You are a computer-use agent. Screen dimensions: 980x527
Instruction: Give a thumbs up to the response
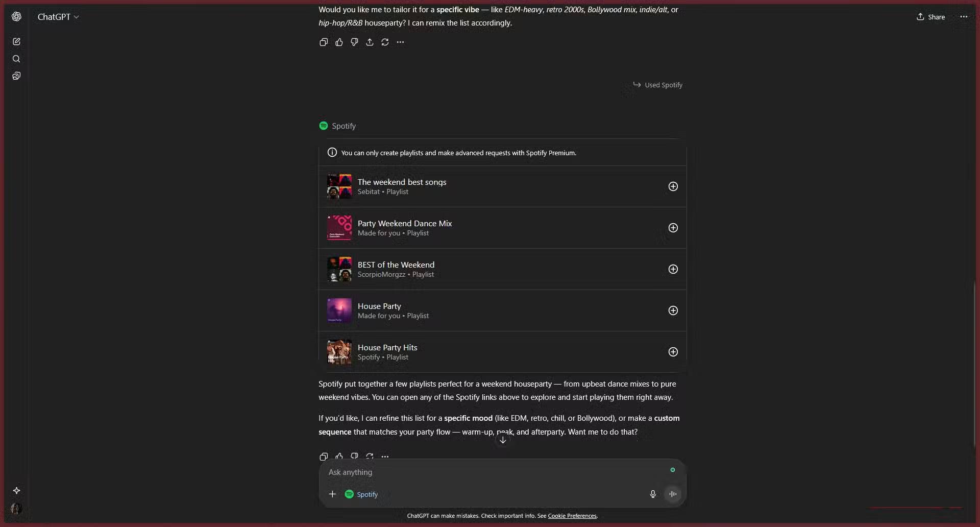[x=339, y=42]
